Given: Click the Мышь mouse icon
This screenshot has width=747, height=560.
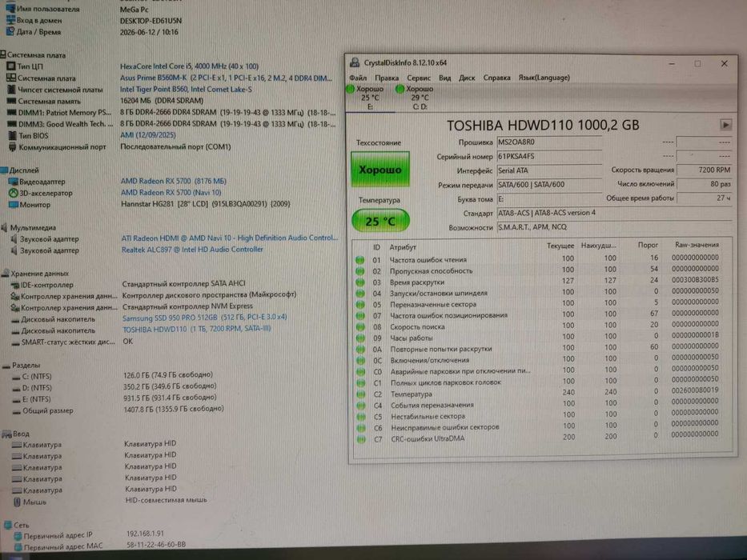Looking at the screenshot, I should (17, 502).
